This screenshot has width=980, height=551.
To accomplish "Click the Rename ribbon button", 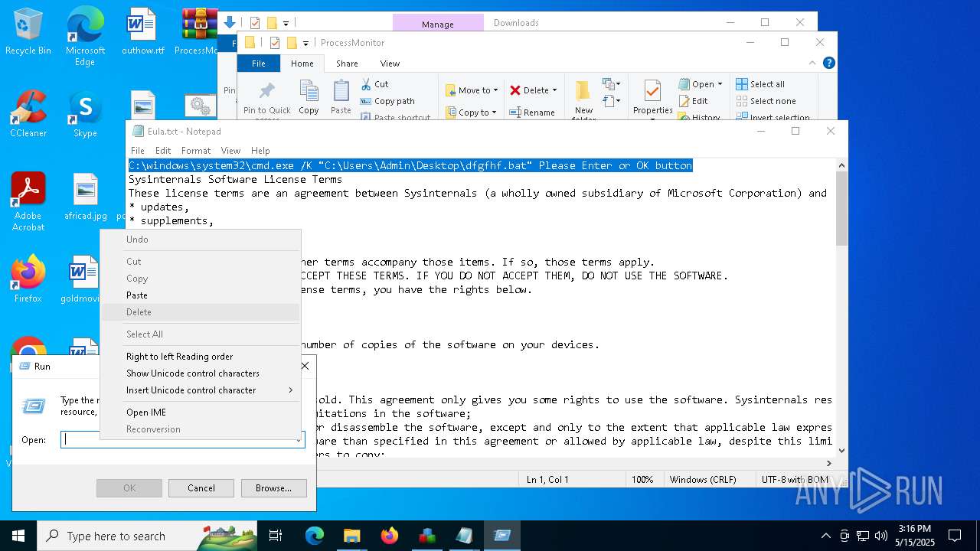I will point(532,112).
